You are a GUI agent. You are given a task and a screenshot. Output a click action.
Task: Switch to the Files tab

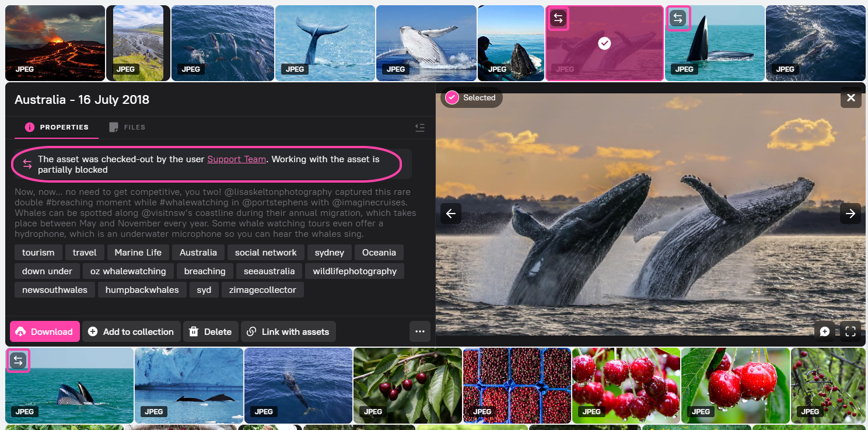pos(127,127)
